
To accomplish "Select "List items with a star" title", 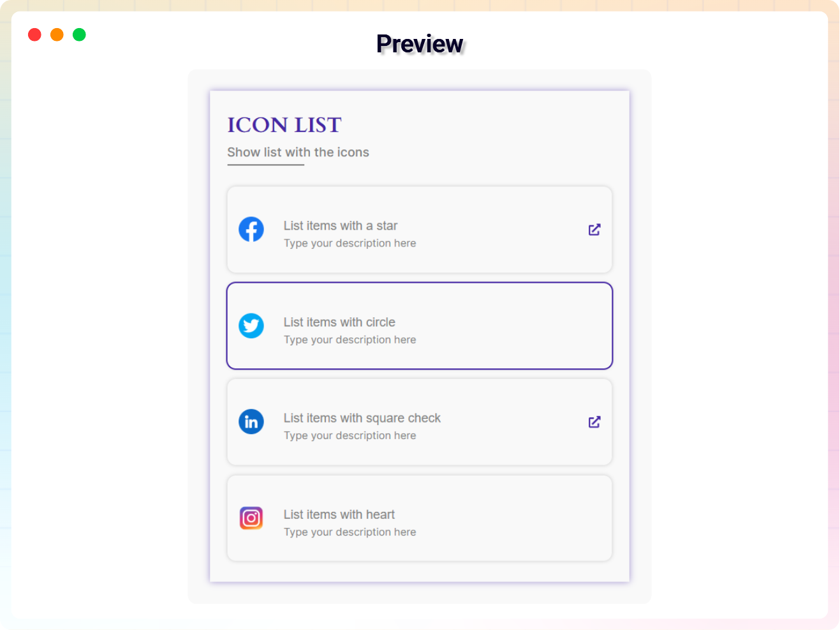I will pyautogui.click(x=341, y=226).
